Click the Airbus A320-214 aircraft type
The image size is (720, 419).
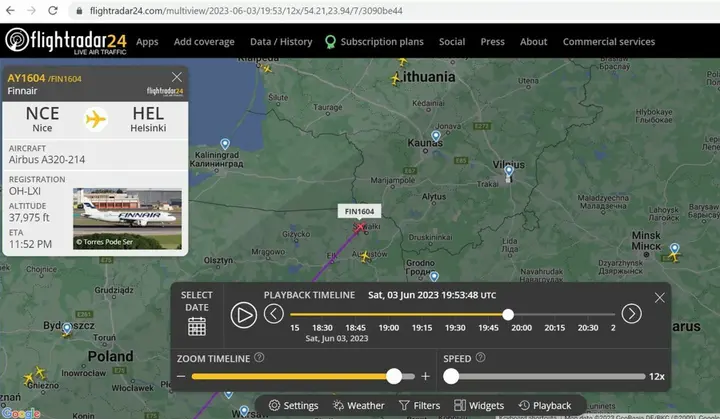(x=47, y=160)
